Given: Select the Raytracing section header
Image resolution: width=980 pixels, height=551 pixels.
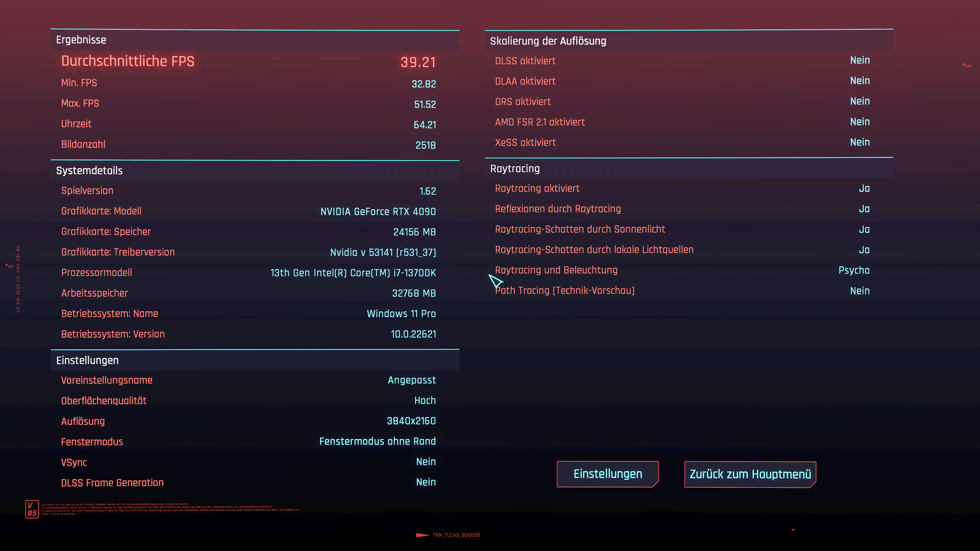Looking at the screenshot, I should tap(515, 168).
